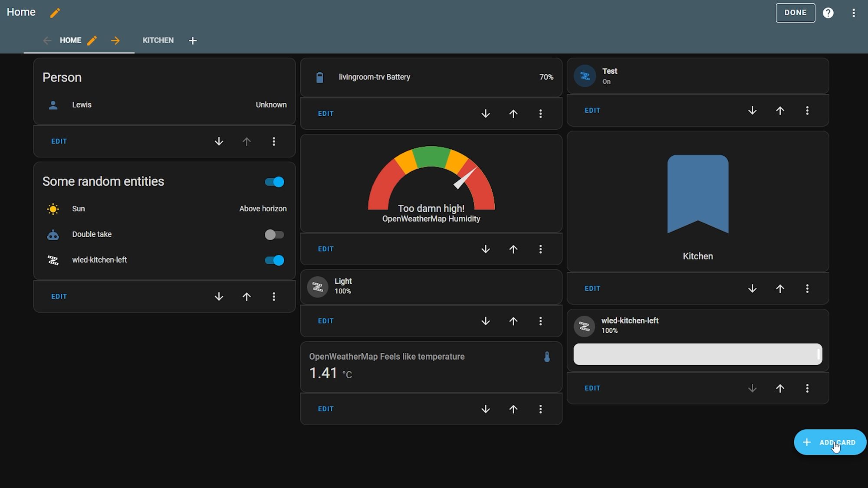This screenshot has height=488, width=868.
Task: Open wled-kitchen-left tile card options menu
Action: (808, 388)
